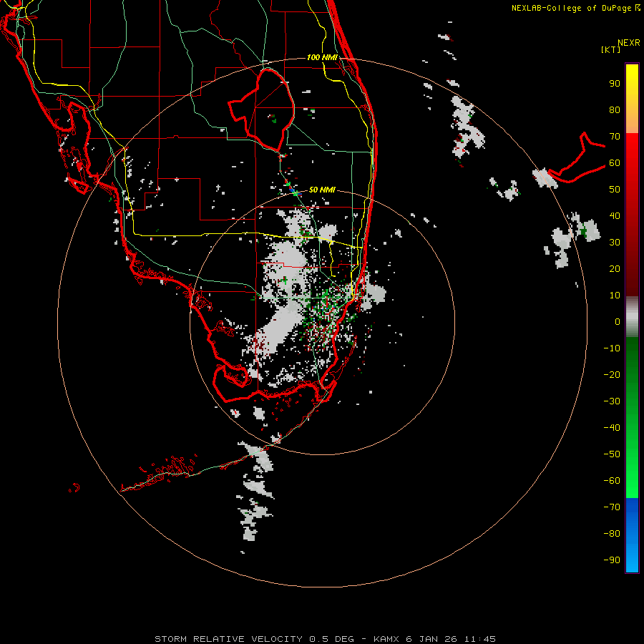Click the 50 NMI range ring label
644x644 pixels.
[x=322, y=190]
